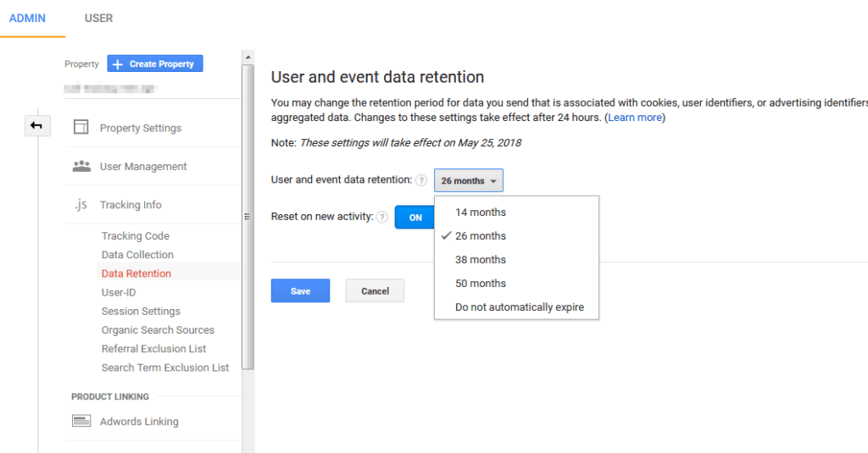The height and width of the screenshot is (453, 868).
Task: Open the Learn more link
Action: coord(635,118)
